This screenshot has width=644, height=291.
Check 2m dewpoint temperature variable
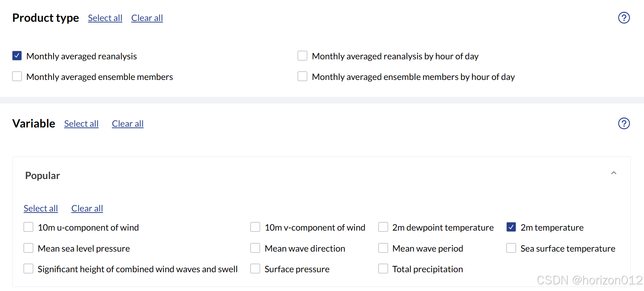coord(383,227)
